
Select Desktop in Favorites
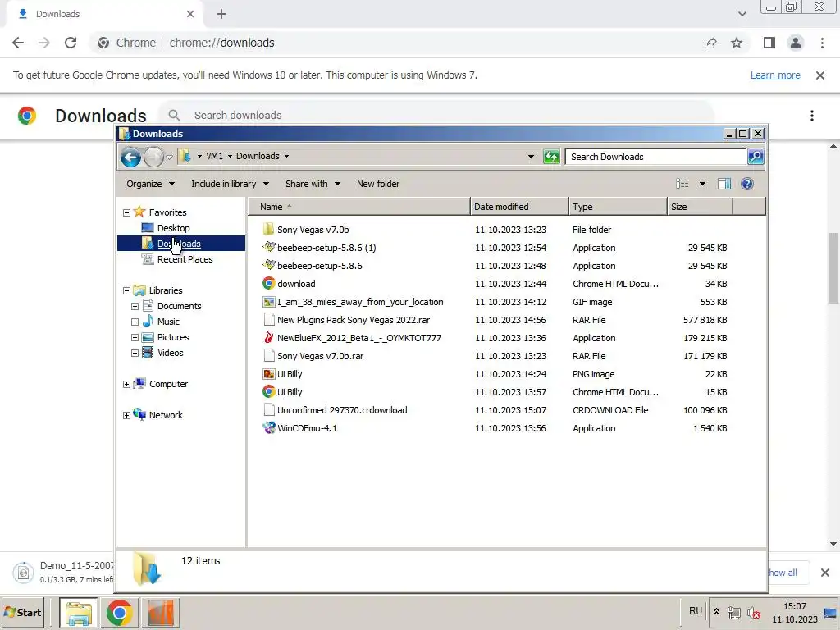point(173,228)
